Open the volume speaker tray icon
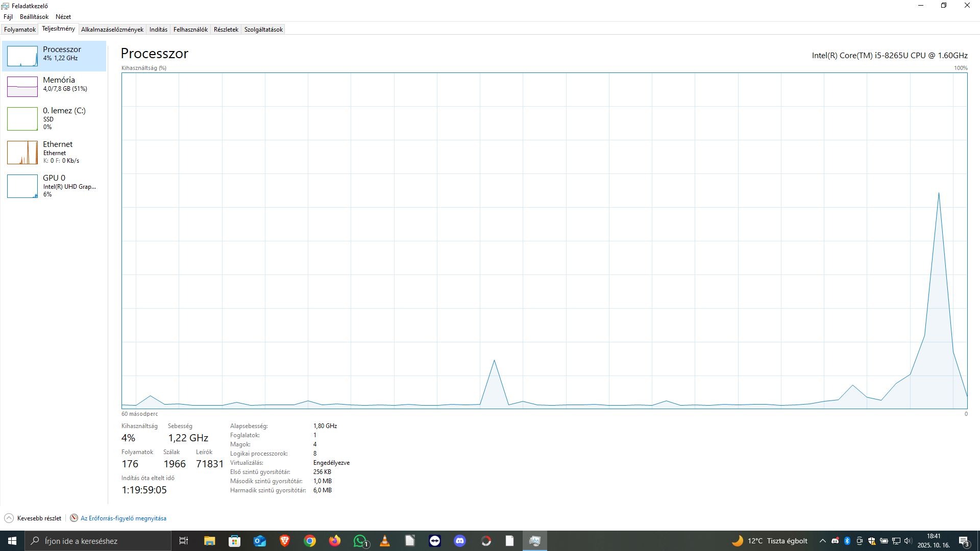 pyautogui.click(x=908, y=541)
